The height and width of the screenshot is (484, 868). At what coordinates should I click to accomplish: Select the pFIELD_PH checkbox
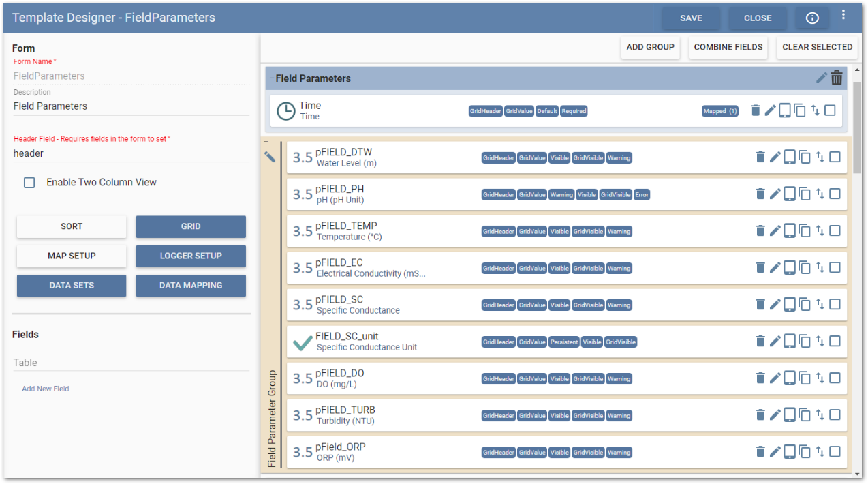tap(835, 194)
